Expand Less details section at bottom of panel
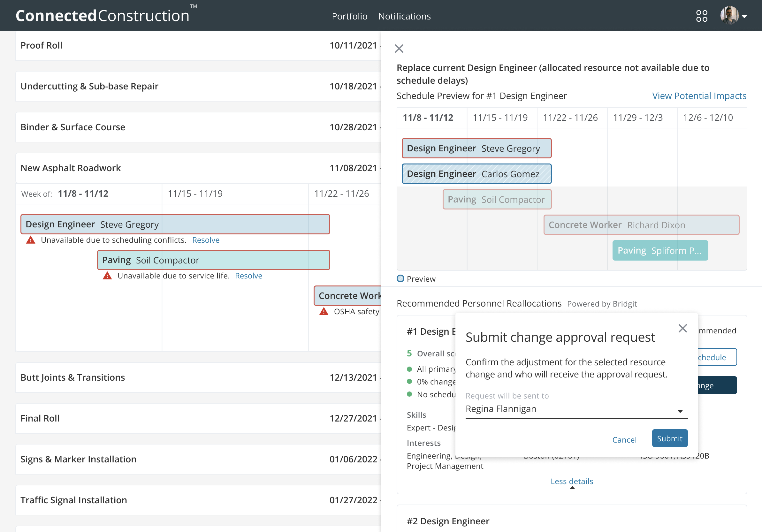Screen dimensions: 762x532 pos(572,481)
